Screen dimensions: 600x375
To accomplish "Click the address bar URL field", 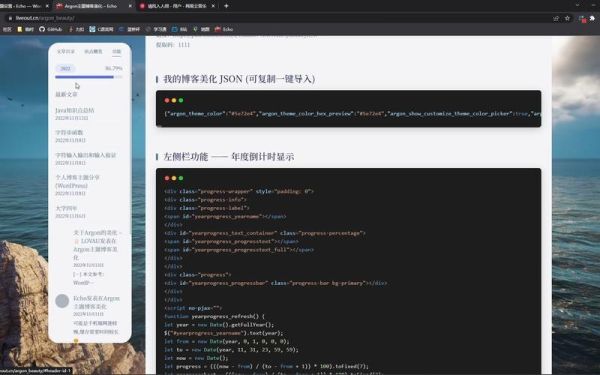I will click(279, 18).
